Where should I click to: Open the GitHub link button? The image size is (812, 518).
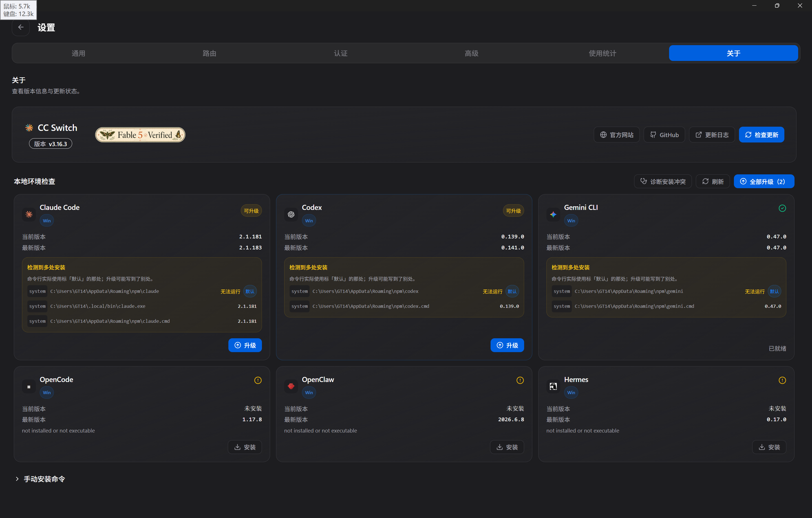pyautogui.click(x=664, y=135)
